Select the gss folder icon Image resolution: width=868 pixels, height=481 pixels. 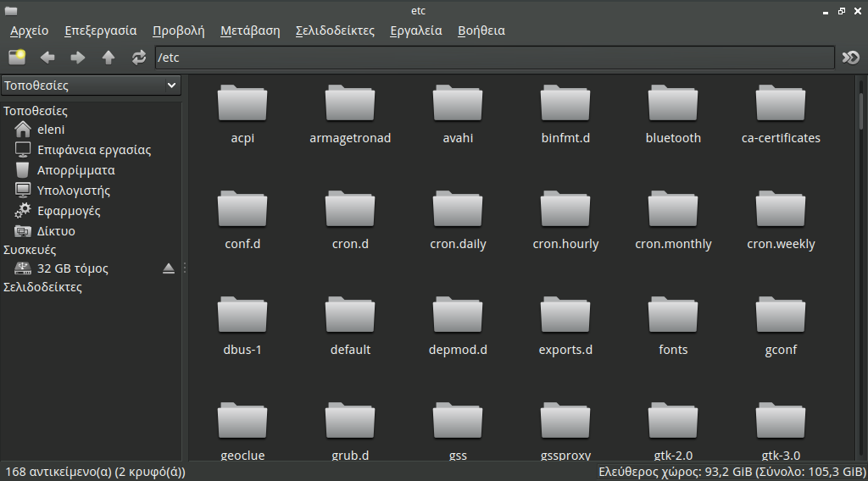(458, 421)
